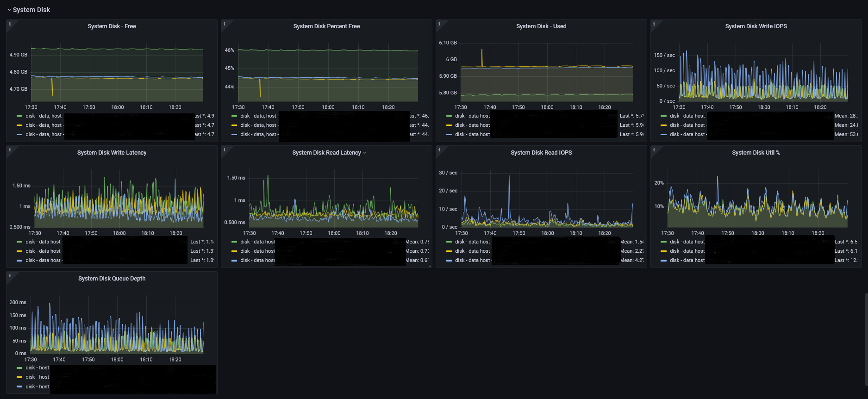Screen dimensions: 868x399
Task: Toggle green 'disk - data host' series in Read Latency legend
Action: tap(258, 242)
